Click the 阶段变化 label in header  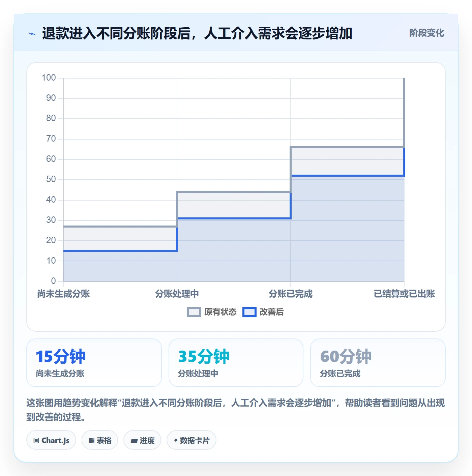click(x=426, y=33)
